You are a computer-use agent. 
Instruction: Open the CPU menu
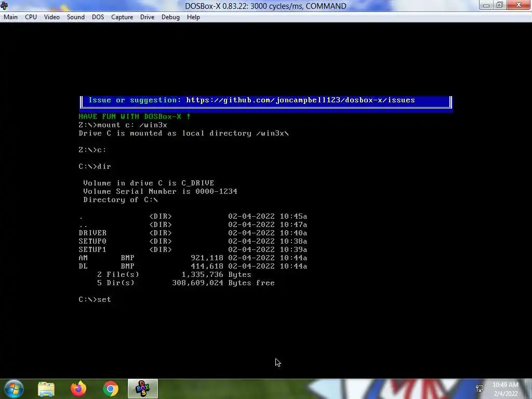(x=31, y=17)
